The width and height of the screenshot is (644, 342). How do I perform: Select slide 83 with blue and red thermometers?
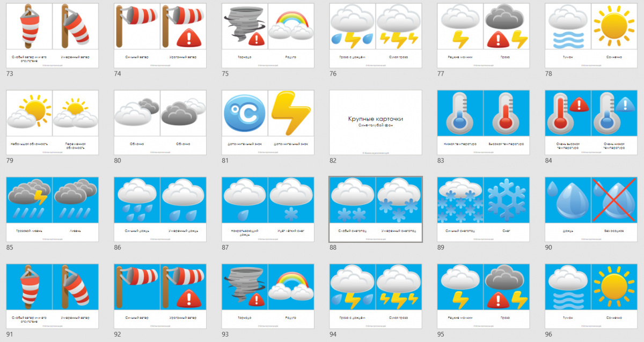pyautogui.click(x=484, y=122)
